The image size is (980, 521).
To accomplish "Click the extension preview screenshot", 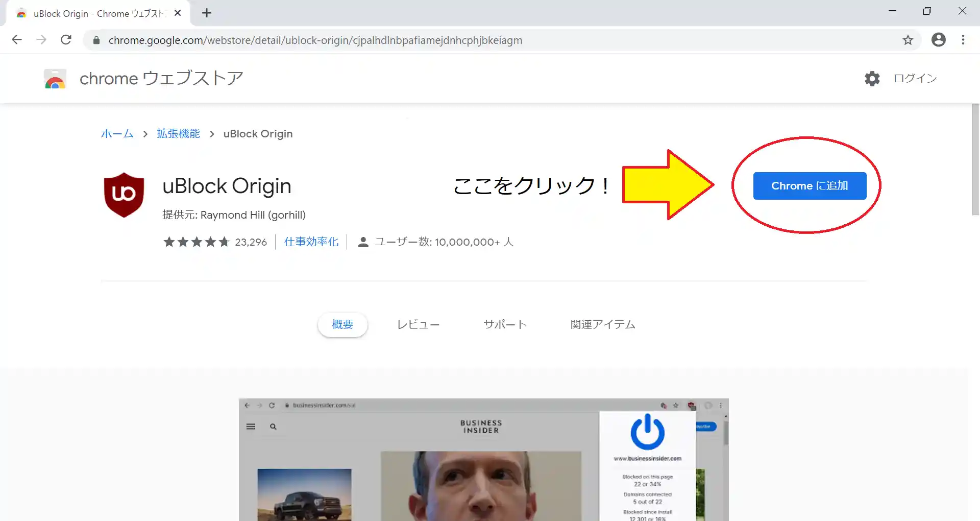I will point(483,460).
